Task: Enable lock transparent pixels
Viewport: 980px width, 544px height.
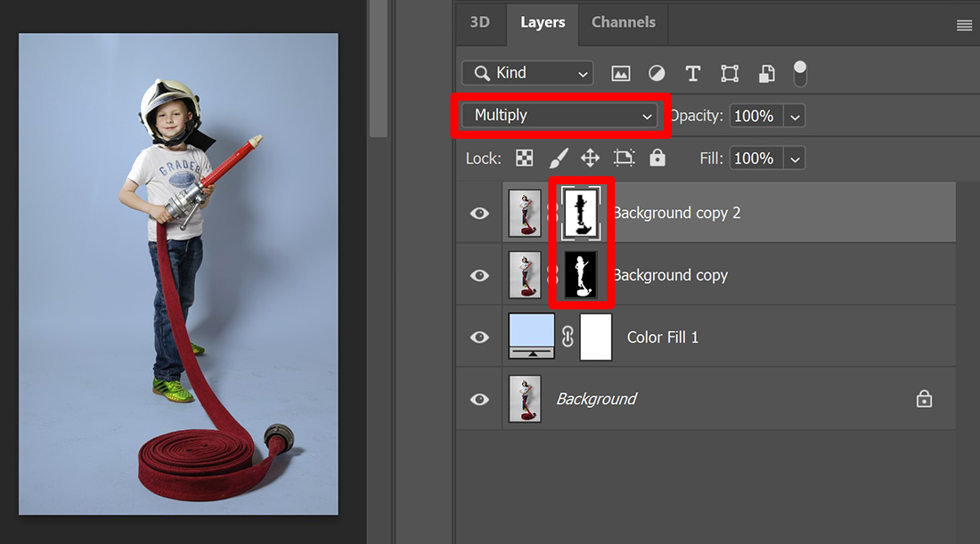Action: point(524,158)
